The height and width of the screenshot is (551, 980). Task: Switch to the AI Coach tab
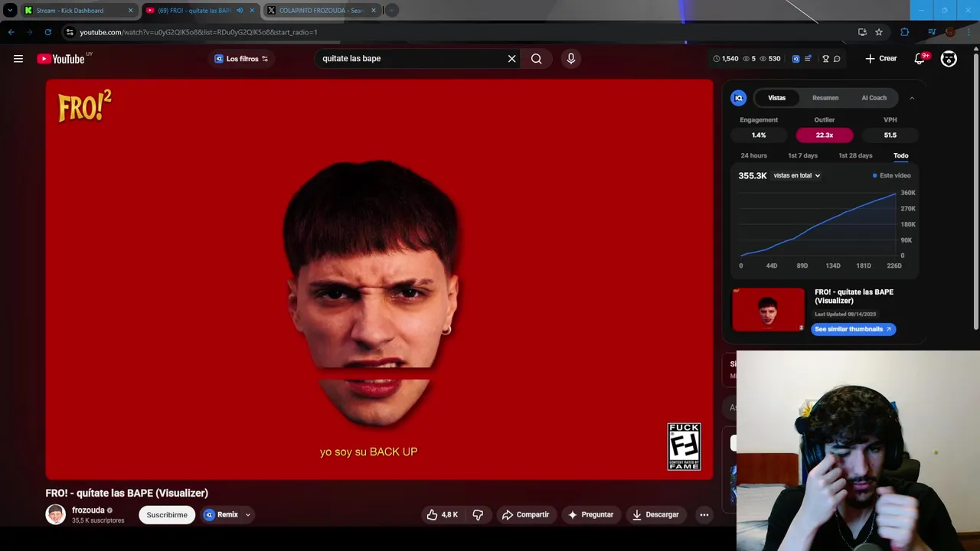coord(874,98)
